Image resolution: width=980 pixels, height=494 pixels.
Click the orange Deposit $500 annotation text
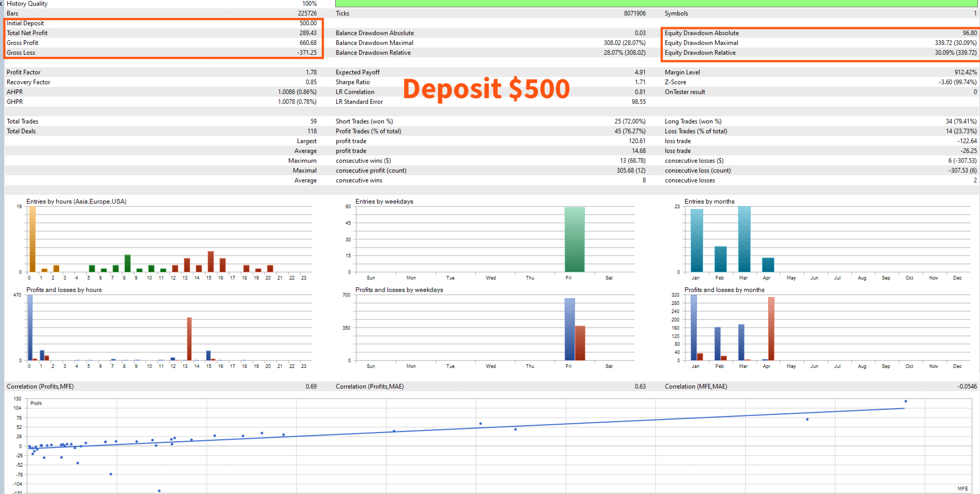[x=486, y=89]
